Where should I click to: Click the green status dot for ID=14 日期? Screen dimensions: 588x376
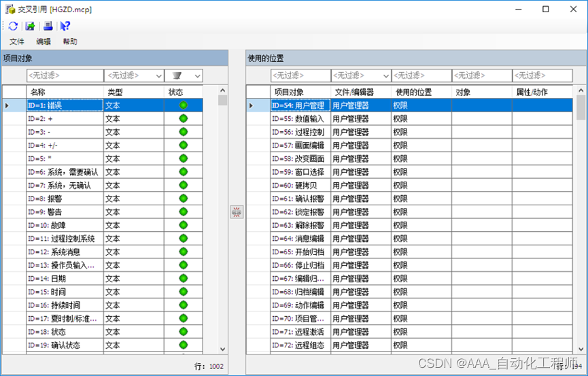pos(184,279)
